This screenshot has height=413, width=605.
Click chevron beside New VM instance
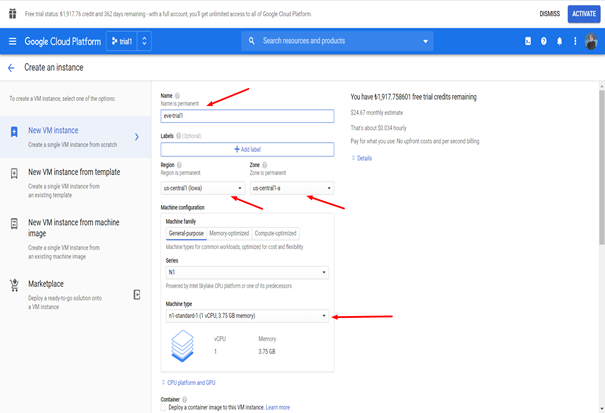pyautogui.click(x=137, y=137)
